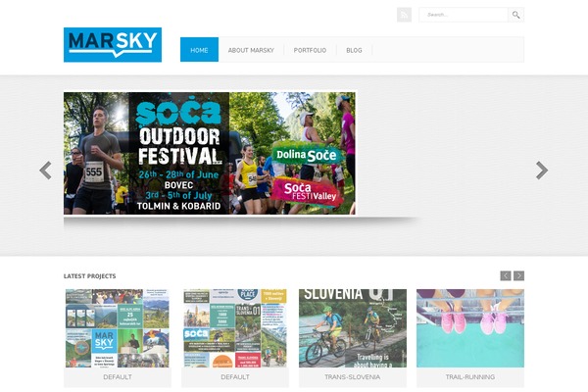Click DEFAULT under the Marsky collage
The width and height of the screenshot is (588, 392).
(x=118, y=377)
